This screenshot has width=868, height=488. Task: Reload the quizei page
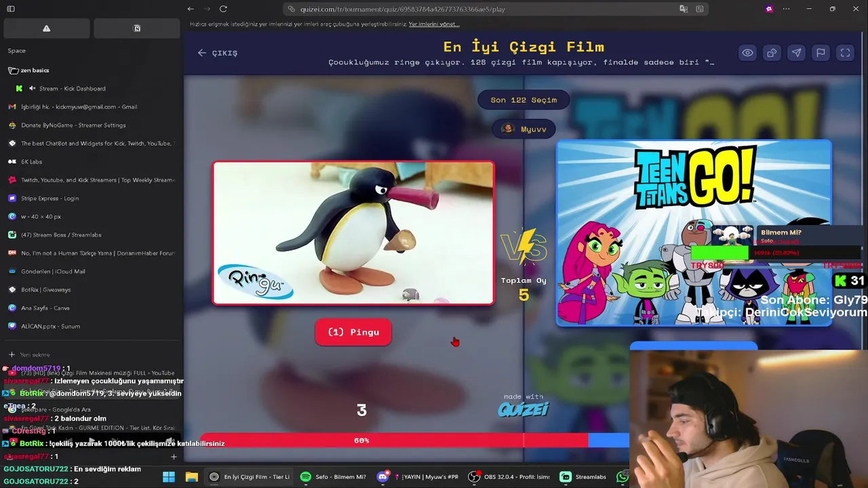[x=223, y=9]
